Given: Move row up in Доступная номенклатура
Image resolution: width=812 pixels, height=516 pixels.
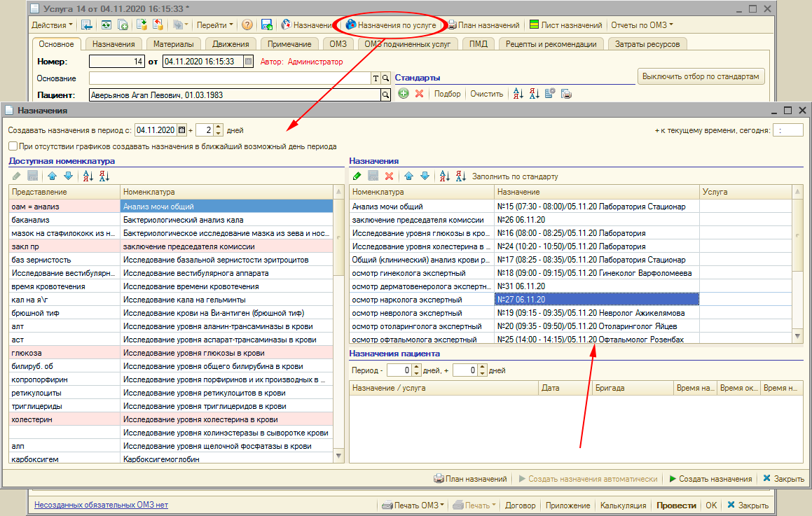Looking at the screenshot, I should coord(53,176).
